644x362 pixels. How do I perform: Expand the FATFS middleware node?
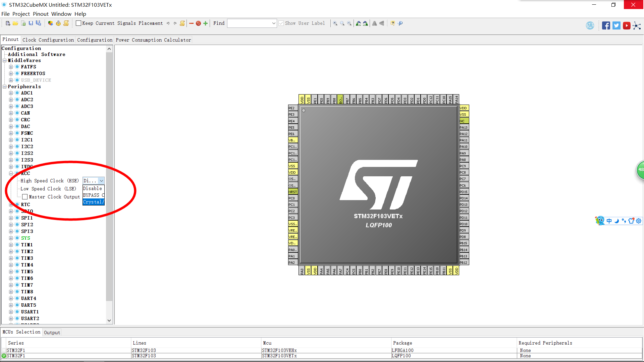(x=11, y=67)
